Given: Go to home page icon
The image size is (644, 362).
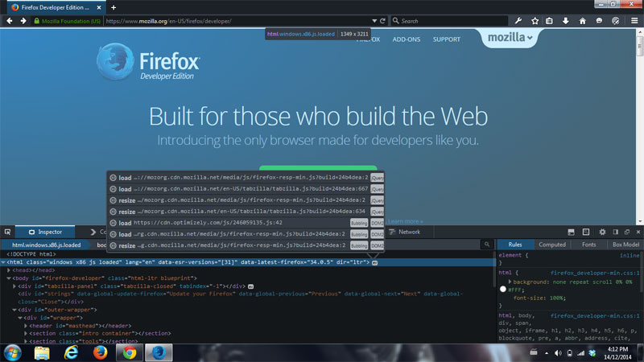Looking at the screenshot, I should (582, 21).
